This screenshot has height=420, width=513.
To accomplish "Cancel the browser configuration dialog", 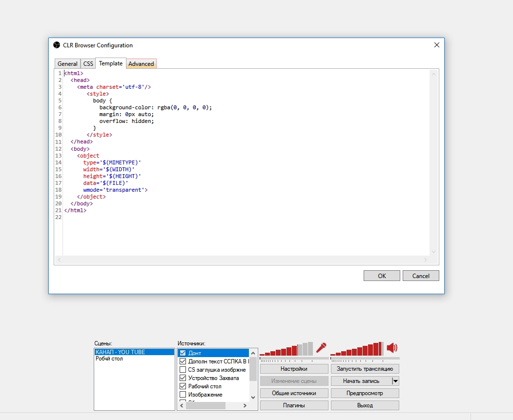I will [421, 276].
